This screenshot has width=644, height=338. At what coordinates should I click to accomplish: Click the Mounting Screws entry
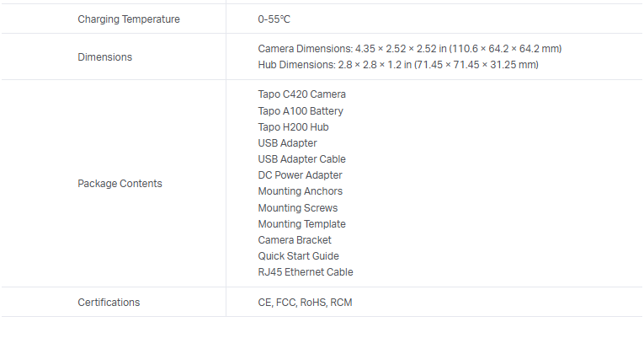point(297,207)
